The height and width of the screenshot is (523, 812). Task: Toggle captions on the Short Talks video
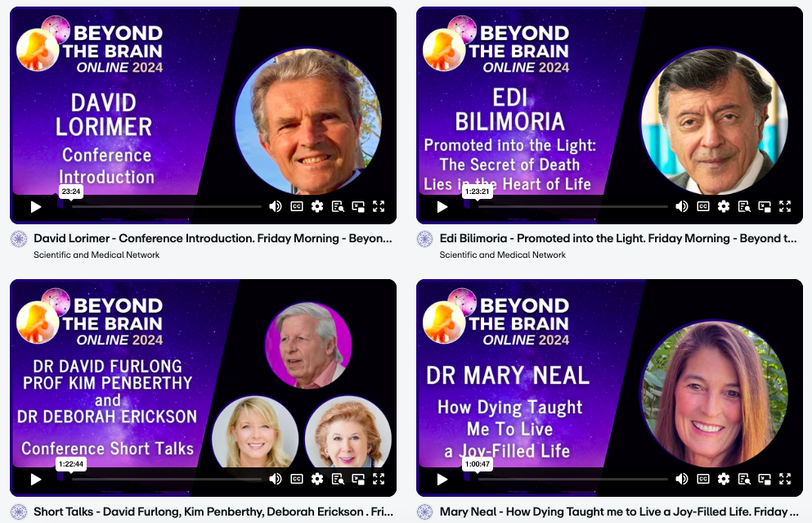296,479
